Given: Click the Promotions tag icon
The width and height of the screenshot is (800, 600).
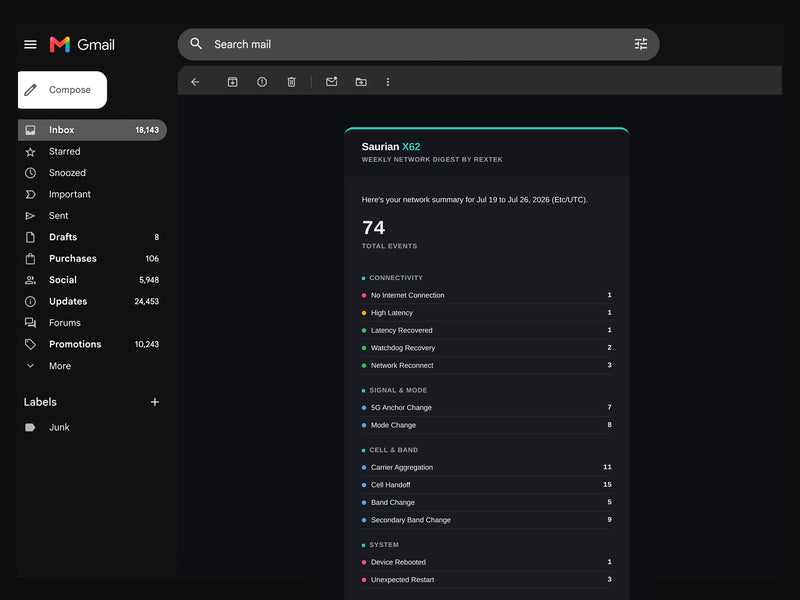Looking at the screenshot, I should tap(31, 344).
